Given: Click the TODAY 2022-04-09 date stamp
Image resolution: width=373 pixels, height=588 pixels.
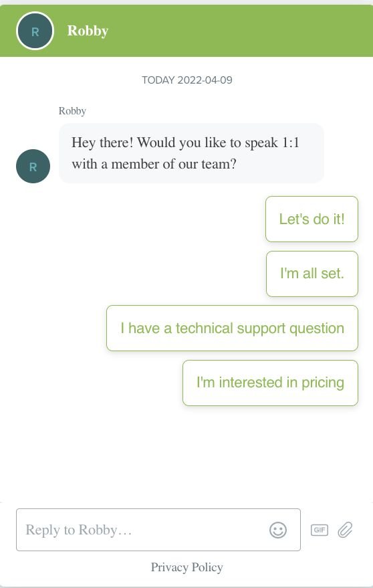Looking at the screenshot, I should (x=187, y=80).
